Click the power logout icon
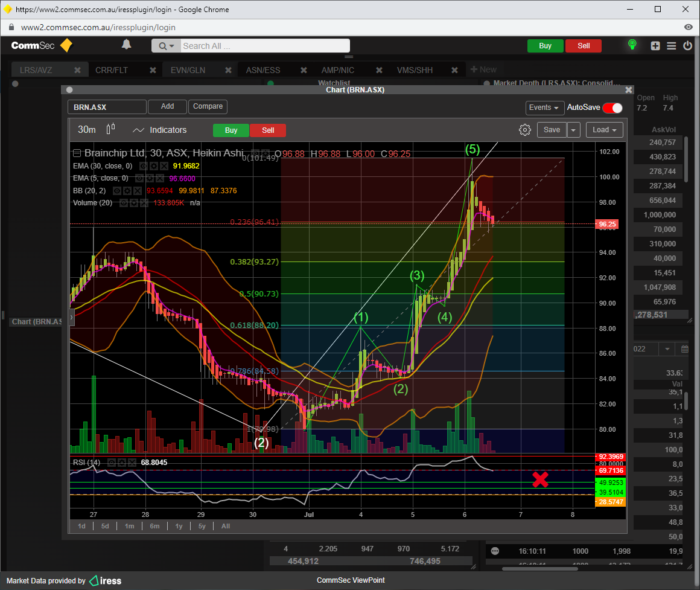This screenshot has height=590, width=700. click(x=687, y=45)
